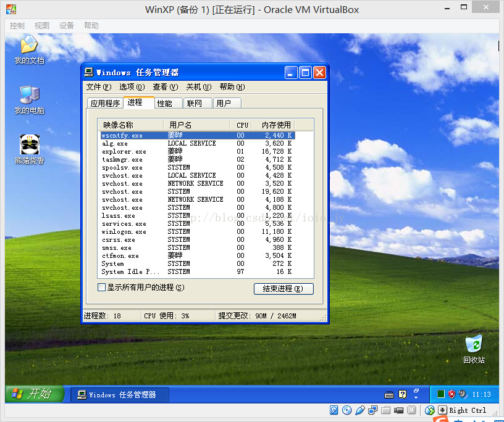Click VirtualBox USB devices indicator
The height and width of the screenshot is (422, 504).
click(x=360, y=410)
